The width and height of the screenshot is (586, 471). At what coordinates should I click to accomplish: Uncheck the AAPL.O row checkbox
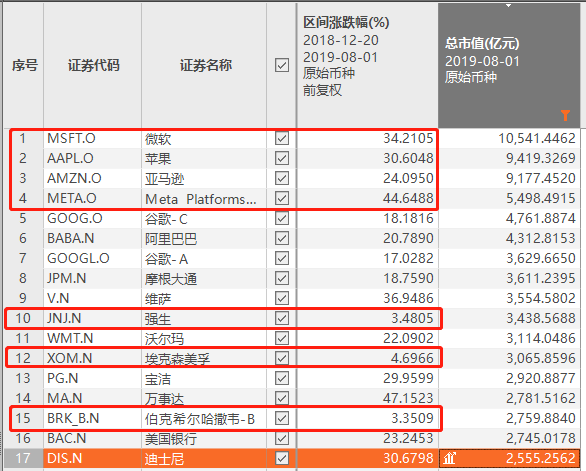pos(282,158)
